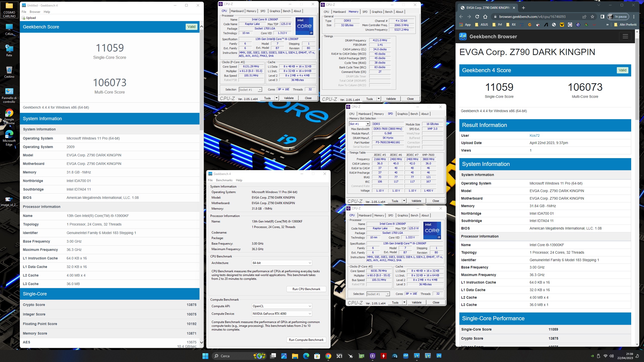The image size is (644, 362).
Task: Open the Windows Start menu
Action: click(205, 356)
